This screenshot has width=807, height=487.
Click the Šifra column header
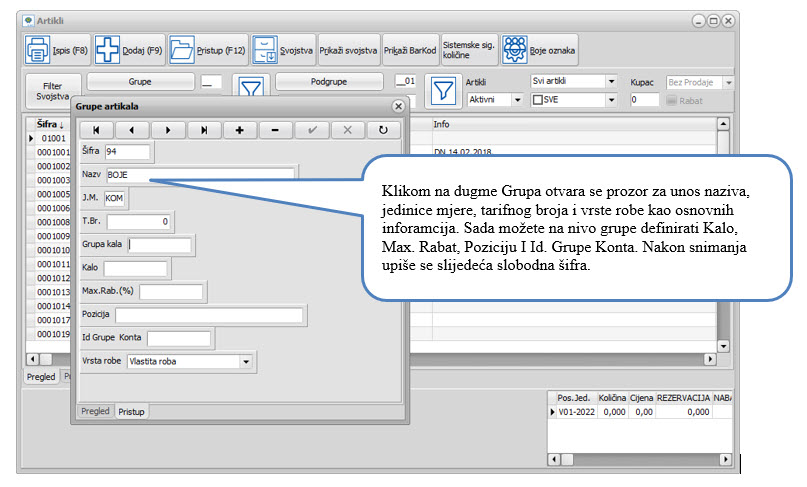pos(50,124)
